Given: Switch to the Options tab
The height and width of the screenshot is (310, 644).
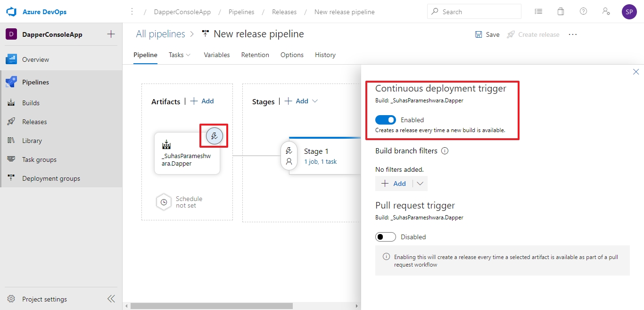Looking at the screenshot, I should point(292,55).
